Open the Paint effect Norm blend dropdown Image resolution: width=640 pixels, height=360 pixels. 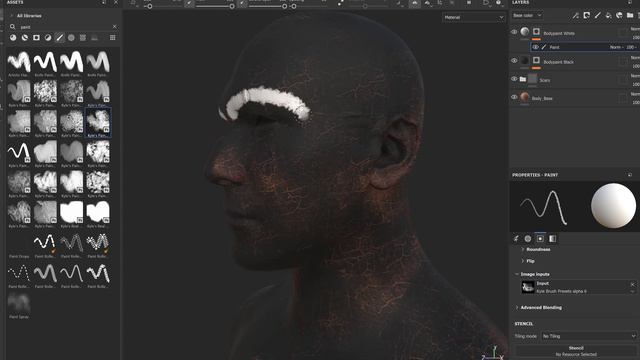tap(616, 47)
